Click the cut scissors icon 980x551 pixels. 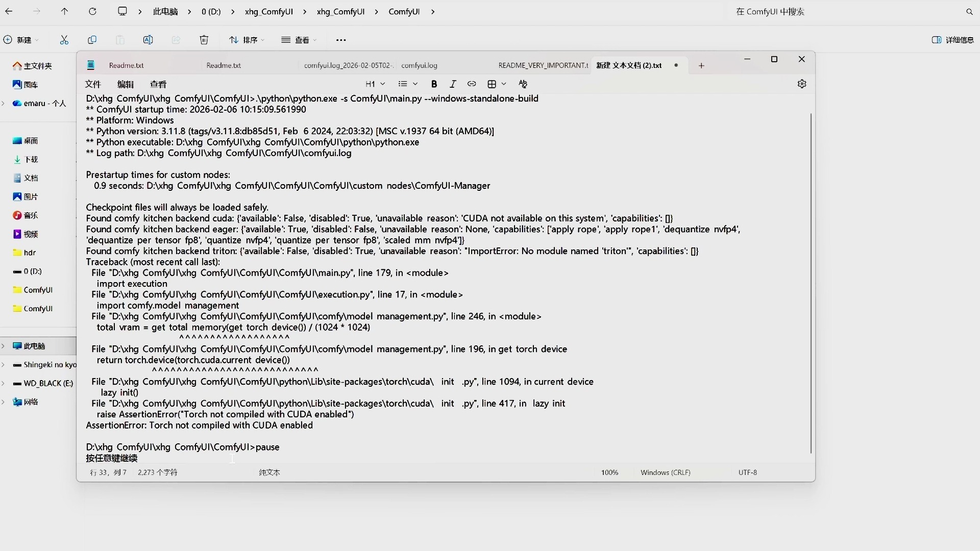64,40
